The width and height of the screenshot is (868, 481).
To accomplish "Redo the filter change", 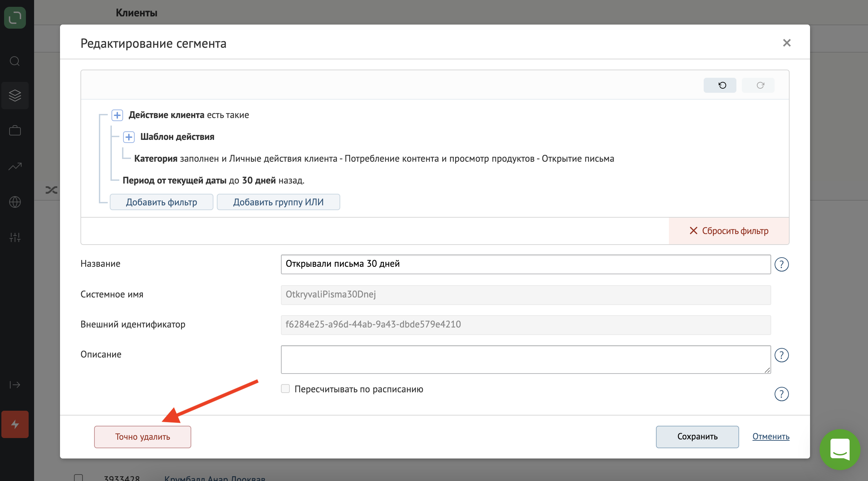I will [x=758, y=85].
